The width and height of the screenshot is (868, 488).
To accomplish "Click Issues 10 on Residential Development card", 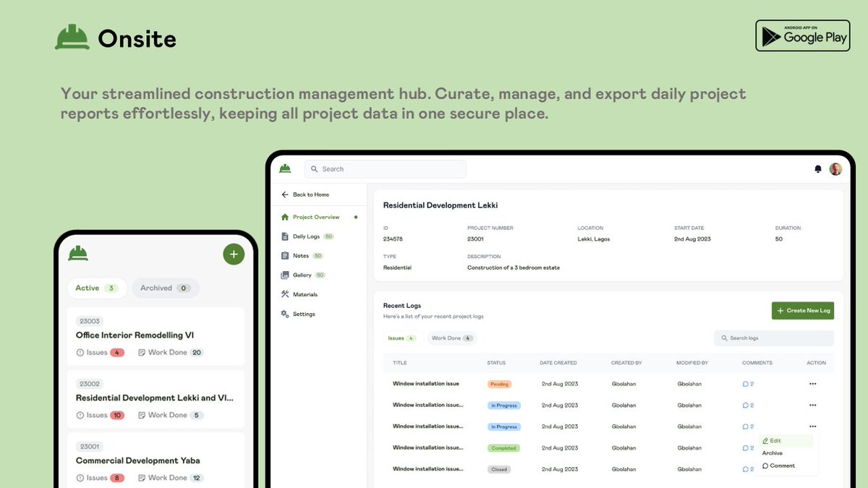I will click(101, 416).
